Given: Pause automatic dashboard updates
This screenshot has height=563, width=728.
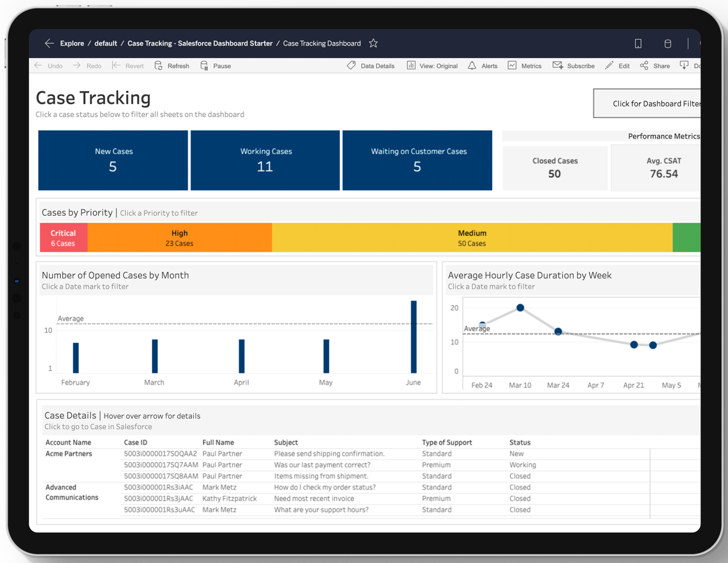Looking at the screenshot, I should point(215,65).
